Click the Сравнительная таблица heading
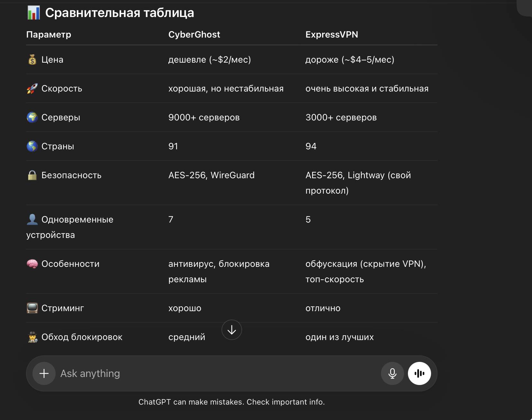The image size is (532, 420). pos(120,13)
